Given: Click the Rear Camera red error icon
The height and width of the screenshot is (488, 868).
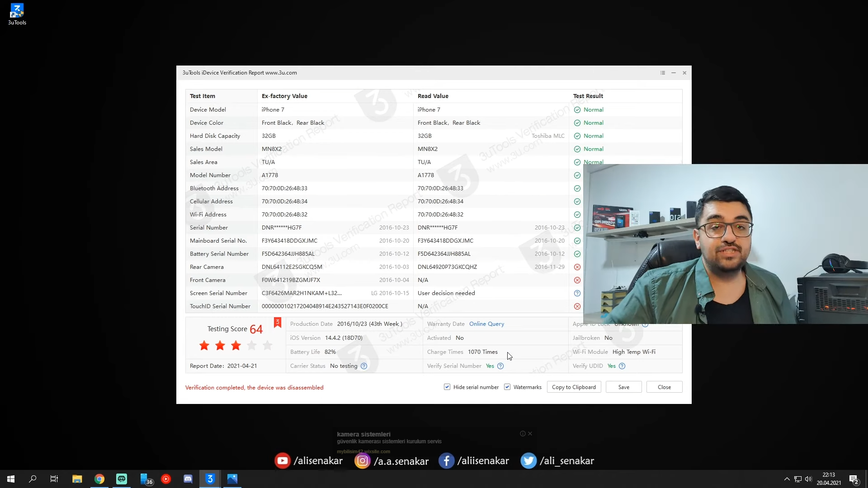Looking at the screenshot, I should point(577,267).
